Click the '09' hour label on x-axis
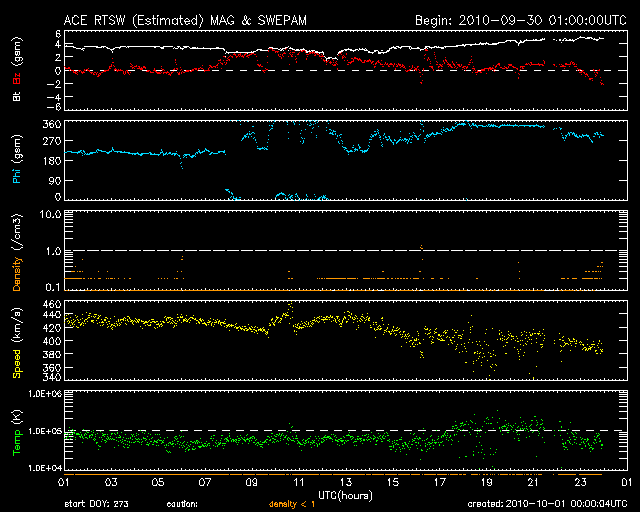This screenshot has width=640, height=512. (252, 483)
